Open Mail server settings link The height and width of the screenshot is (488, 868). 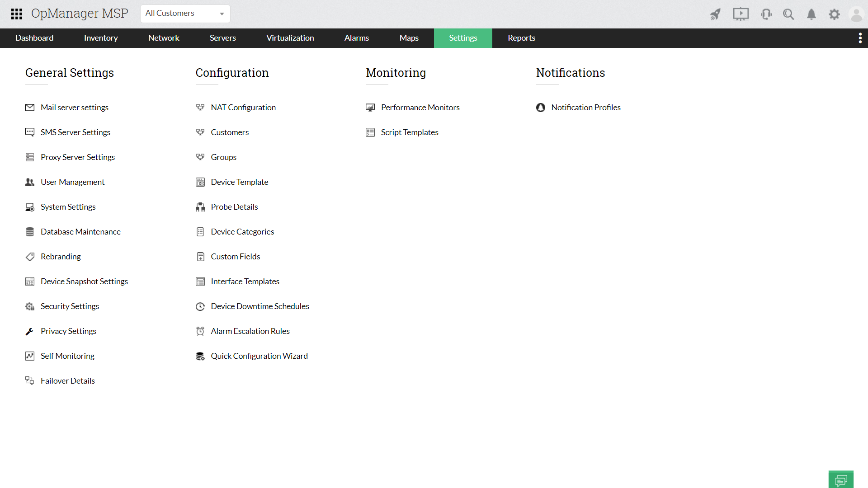(75, 108)
